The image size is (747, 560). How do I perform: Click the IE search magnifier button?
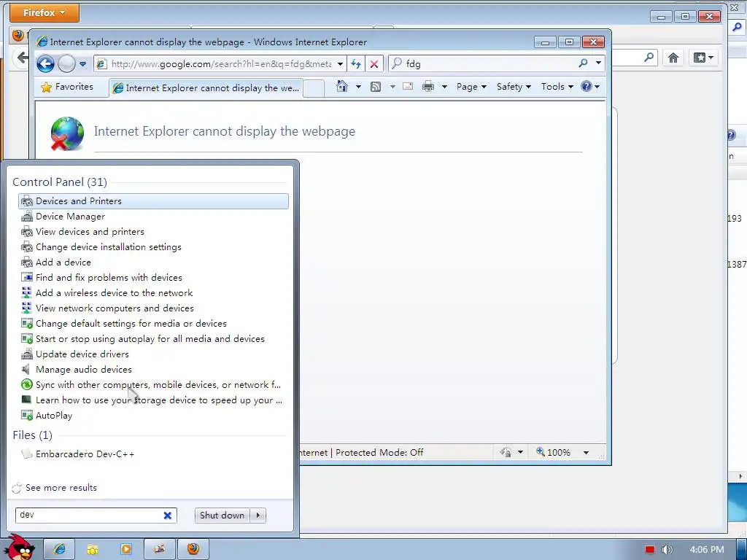[x=583, y=63]
